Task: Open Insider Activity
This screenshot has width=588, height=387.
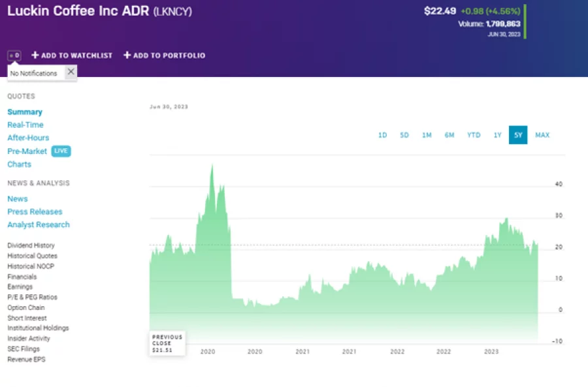Action: tap(29, 338)
